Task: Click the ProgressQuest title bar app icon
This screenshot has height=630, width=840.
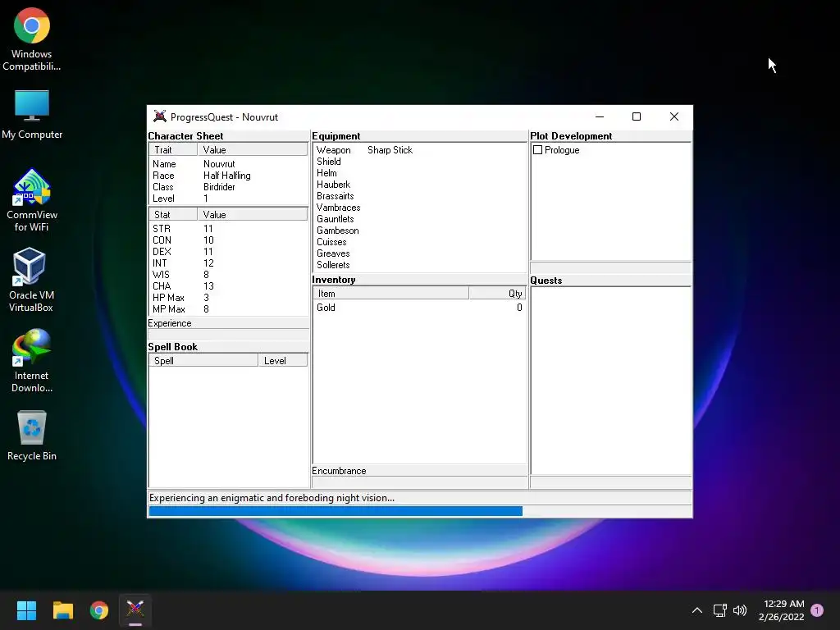Action: click(160, 116)
